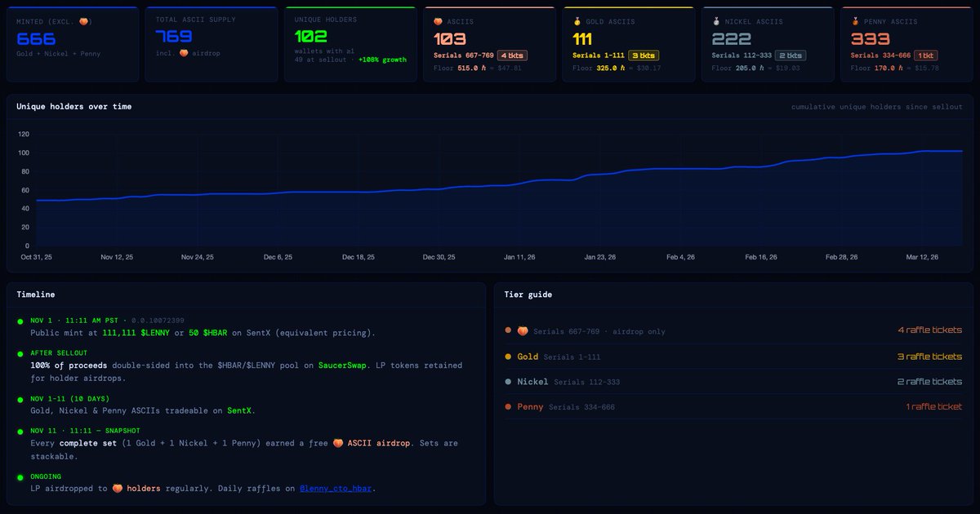Click the peach emoji in the ASCIIS card header

pyautogui.click(x=438, y=21)
